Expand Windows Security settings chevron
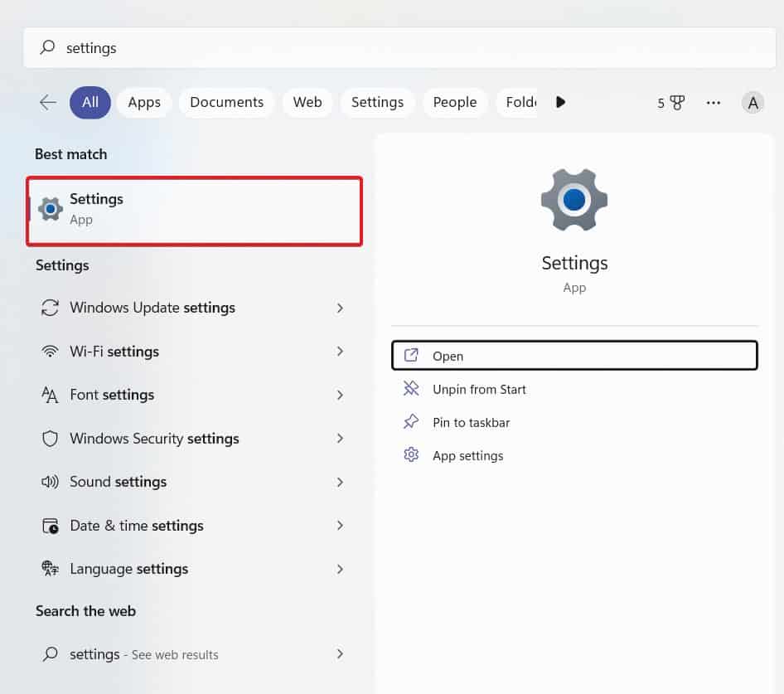 coord(340,439)
